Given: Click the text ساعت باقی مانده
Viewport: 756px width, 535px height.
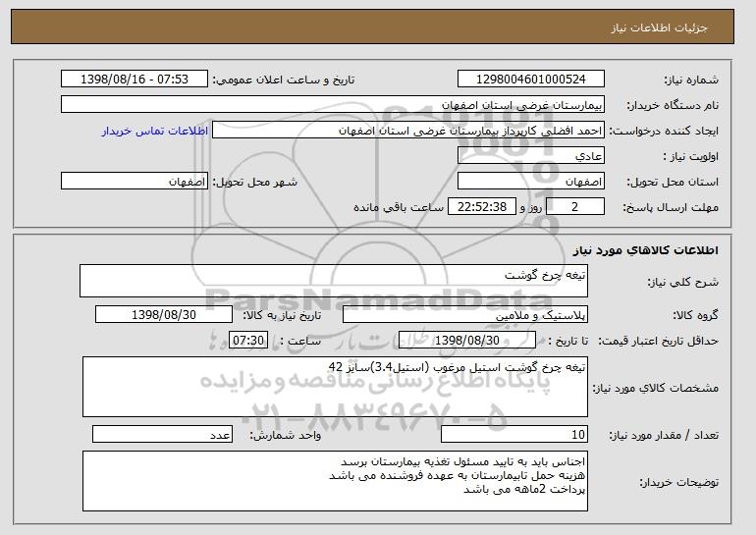Looking at the screenshot, I should pyautogui.click(x=399, y=207).
